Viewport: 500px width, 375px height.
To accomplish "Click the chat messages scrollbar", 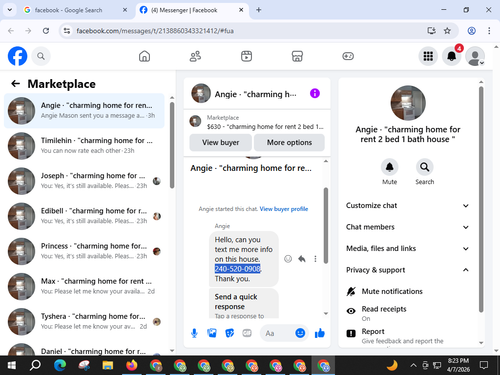I will tap(326, 225).
